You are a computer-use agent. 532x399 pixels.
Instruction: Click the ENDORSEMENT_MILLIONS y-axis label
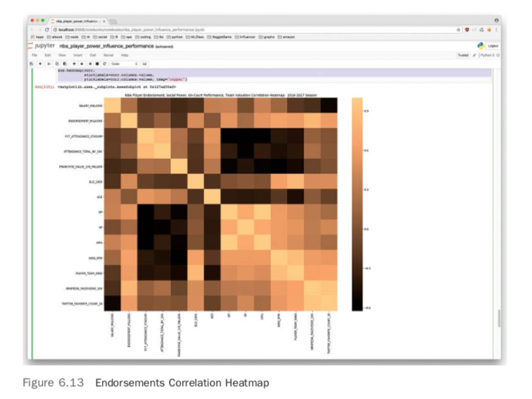(x=85, y=121)
